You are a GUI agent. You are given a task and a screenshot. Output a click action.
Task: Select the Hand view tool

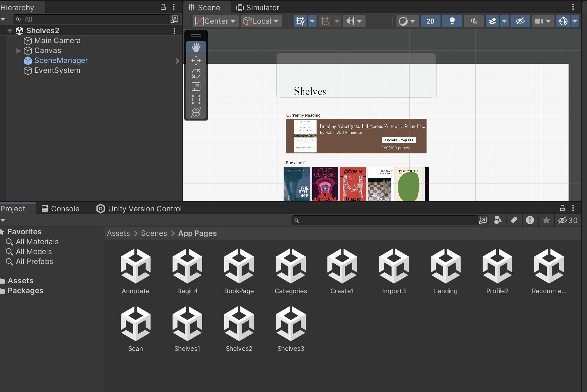click(196, 47)
